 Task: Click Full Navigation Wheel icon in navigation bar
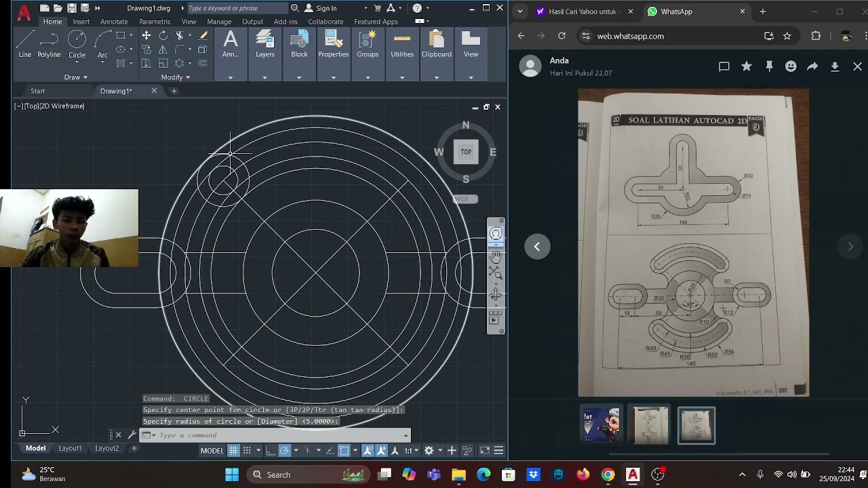(x=496, y=234)
